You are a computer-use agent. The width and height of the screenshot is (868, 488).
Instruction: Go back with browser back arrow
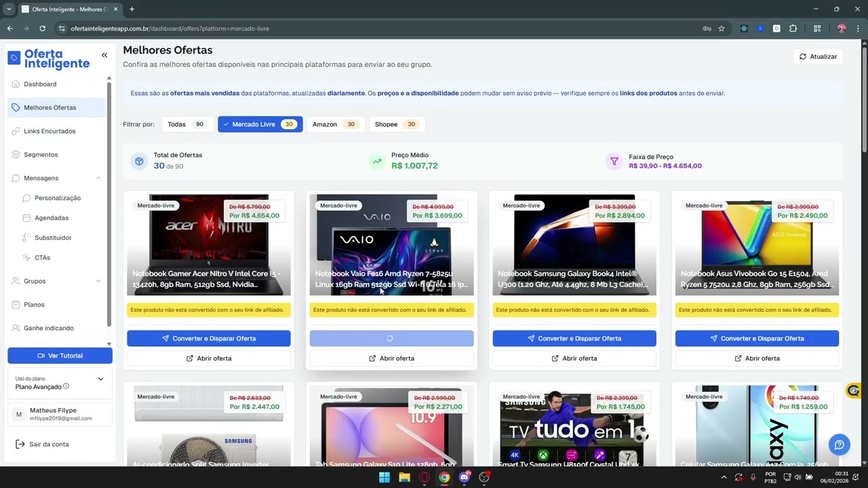click(x=9, y=28)
